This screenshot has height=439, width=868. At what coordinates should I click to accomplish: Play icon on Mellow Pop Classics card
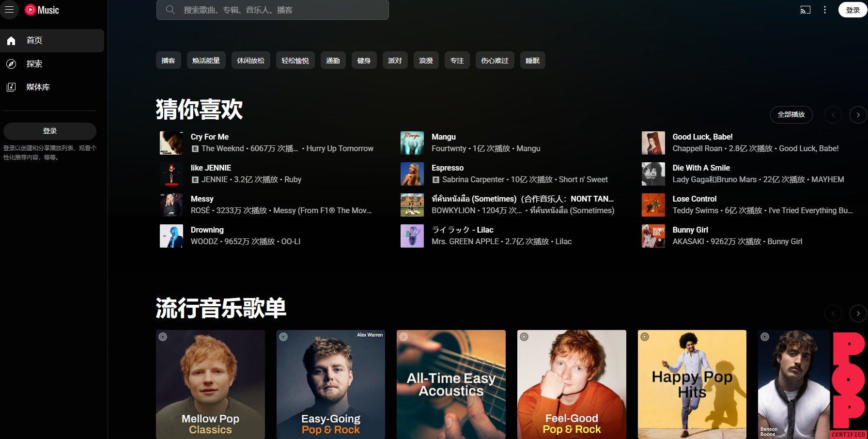163,337
